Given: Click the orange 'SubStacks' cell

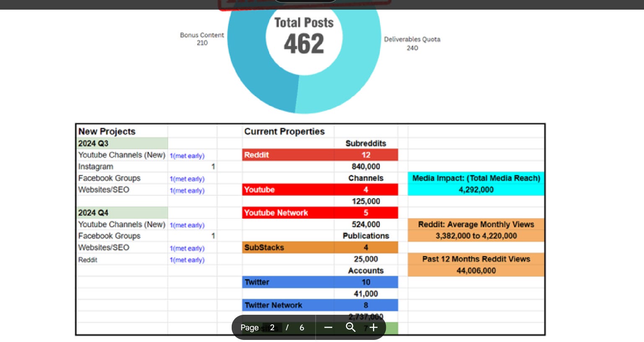Looking at the screenshot, I should [x=288, y=248].
